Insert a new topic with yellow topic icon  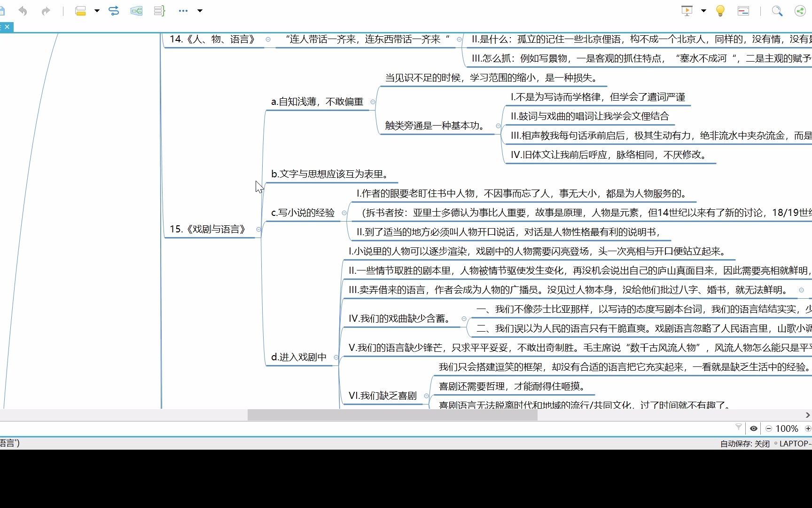coord(80,11)
